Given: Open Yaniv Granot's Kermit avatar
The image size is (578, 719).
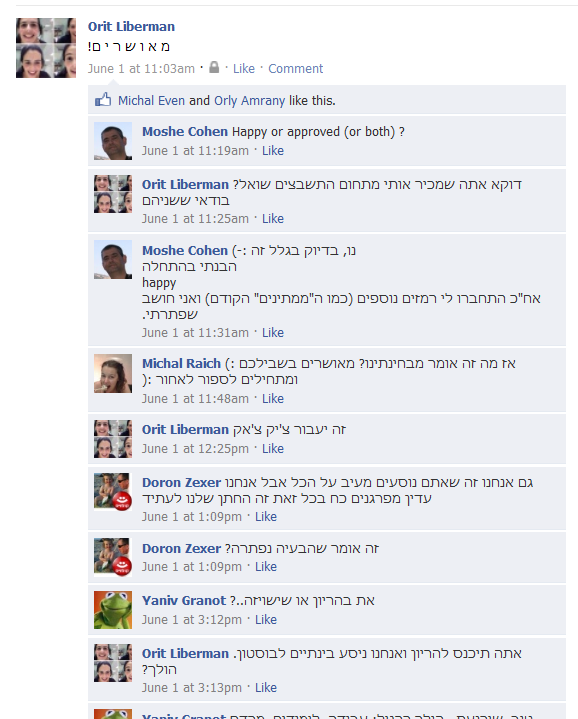Looking at the screenshot, I should pyautogui.click(x=113, y=610).
